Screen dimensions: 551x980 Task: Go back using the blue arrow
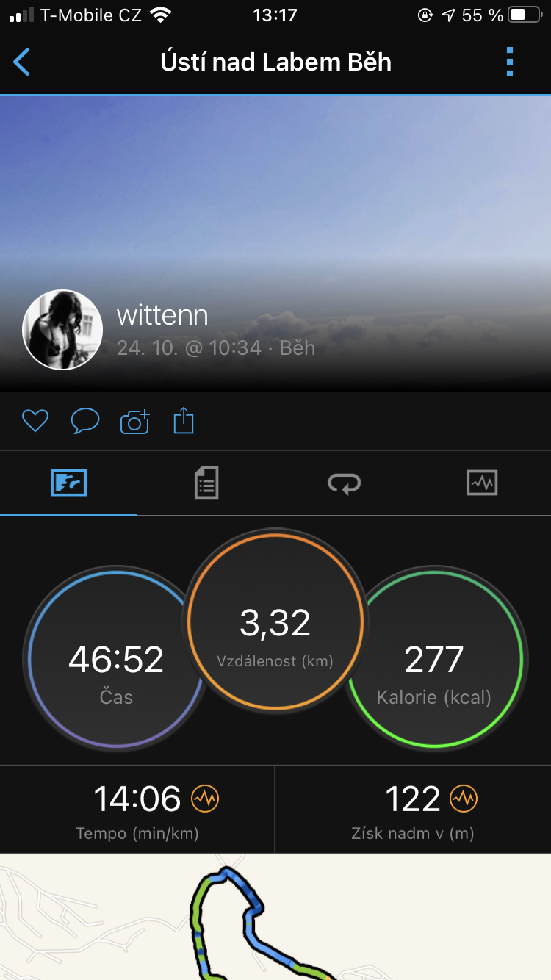tap(22, 62)
